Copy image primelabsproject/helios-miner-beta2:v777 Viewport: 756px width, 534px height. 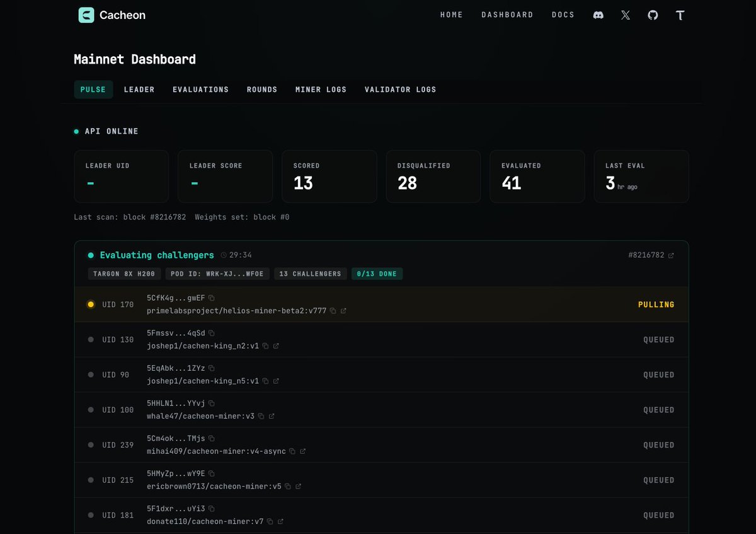click(x=333, y=311)
